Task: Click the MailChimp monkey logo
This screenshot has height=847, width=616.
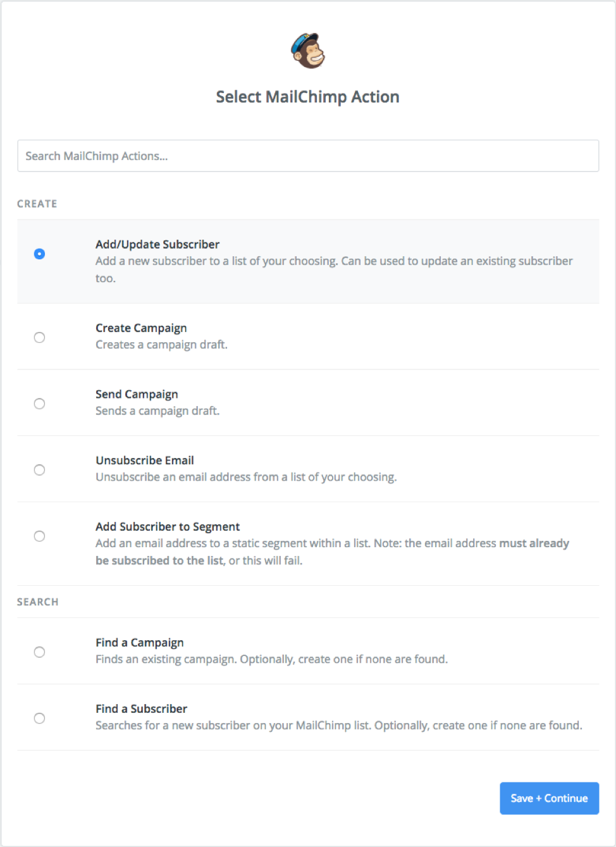Action: (308, 51)
